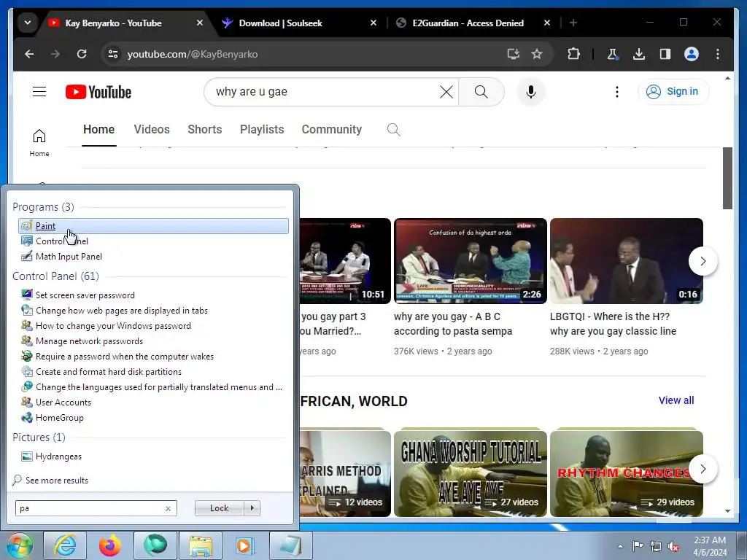The height and width of the screenshot is (560, 747).
Task: Go back in browser history
Action: click(29, 54)
